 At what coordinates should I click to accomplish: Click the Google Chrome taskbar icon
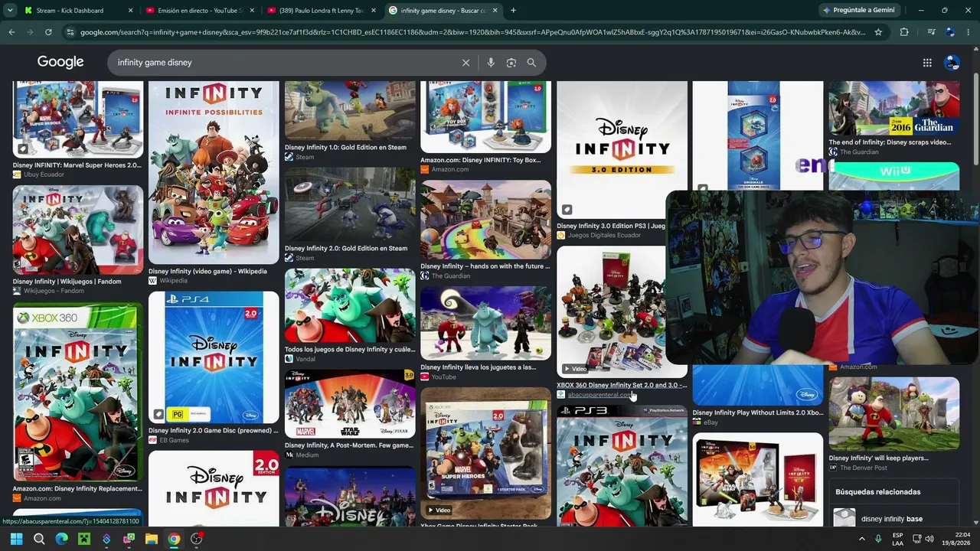coord(174,539)
